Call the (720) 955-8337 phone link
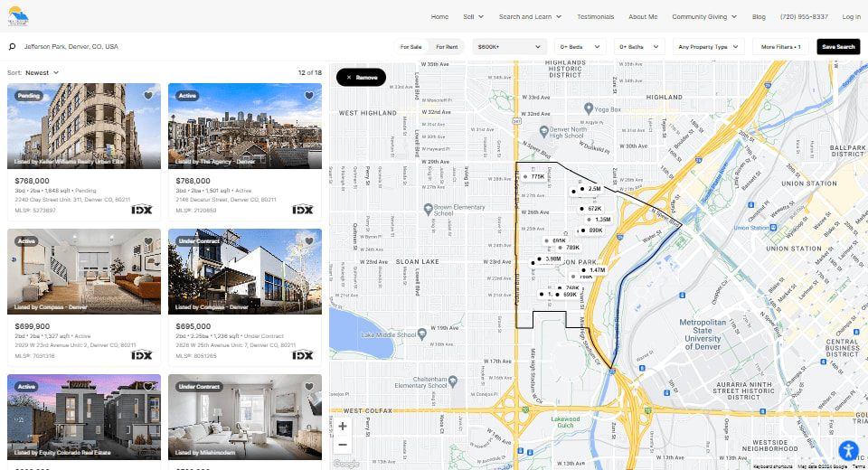 [x=804, y=16]
